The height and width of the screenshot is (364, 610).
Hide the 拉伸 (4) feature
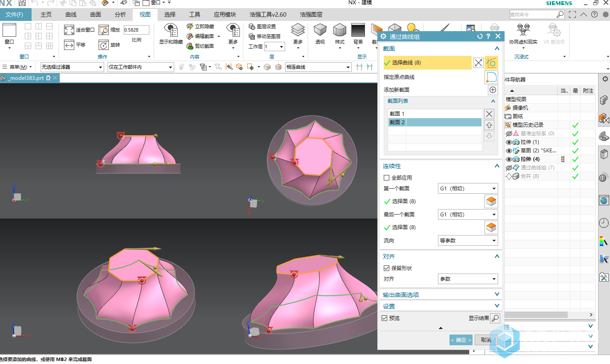[508, 159]
